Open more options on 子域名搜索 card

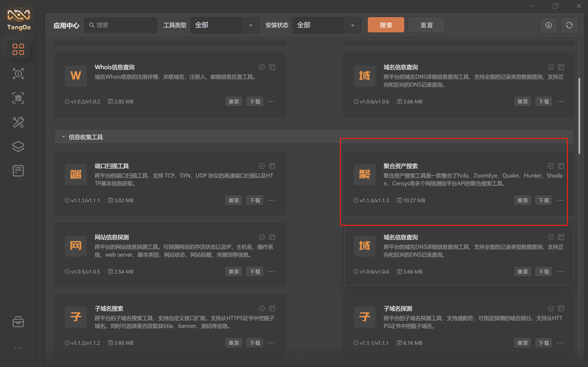(271, 343)
